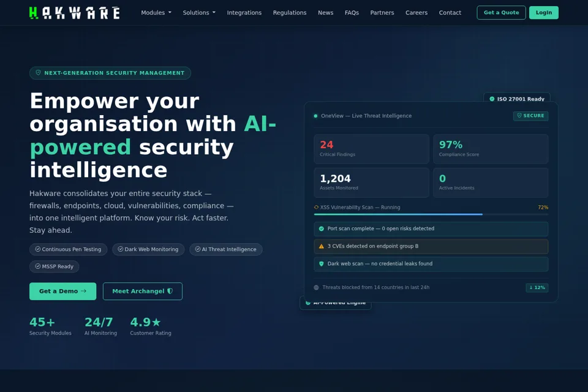The width and height of the screenshot is (588, 392).
Task: Click the Get a Demo button
Action: coord(62,291)
